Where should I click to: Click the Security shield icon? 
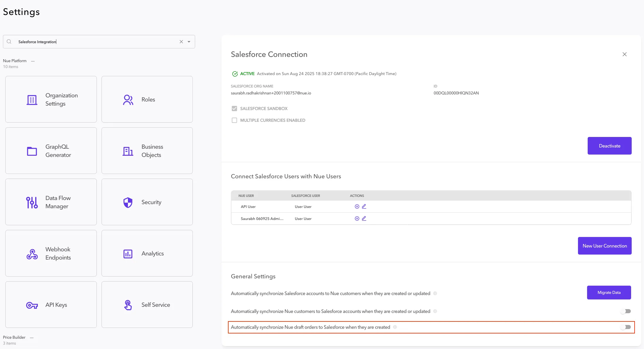[x=128, y=202]
